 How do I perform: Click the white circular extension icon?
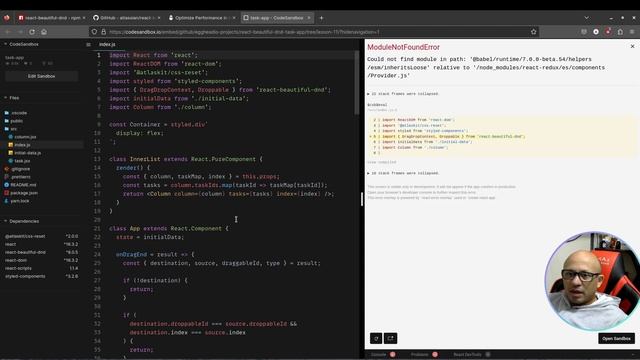596,32
